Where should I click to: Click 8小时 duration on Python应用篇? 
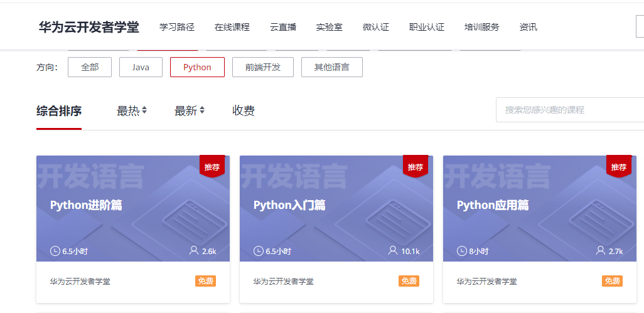tap(478, 251)
